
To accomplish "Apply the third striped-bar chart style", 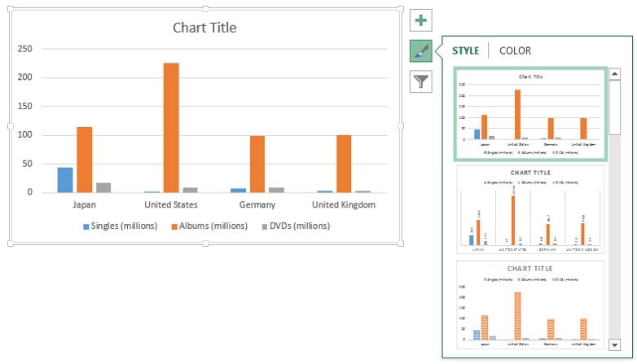I will 530,303.
